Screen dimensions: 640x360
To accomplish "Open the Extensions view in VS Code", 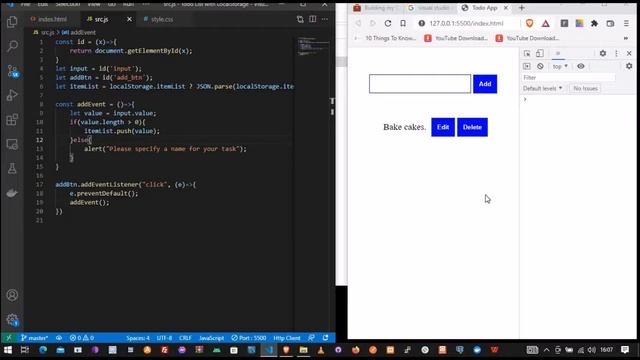I will coord(12,120).
